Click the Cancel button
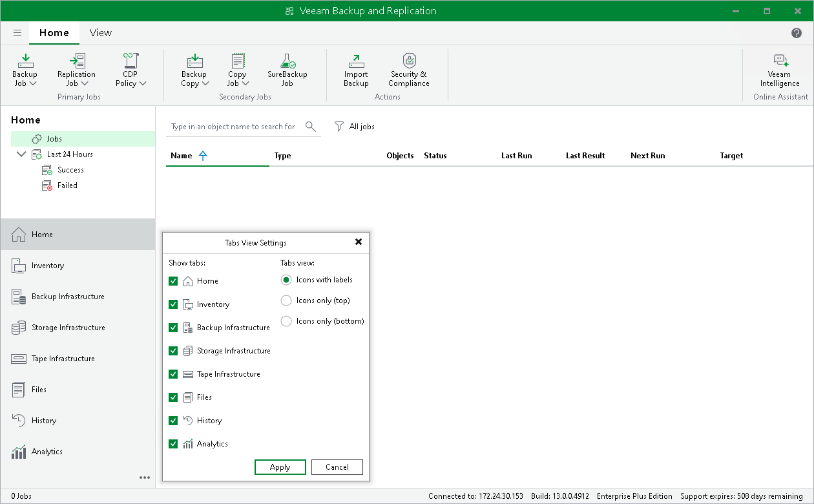 coord(337,467)
